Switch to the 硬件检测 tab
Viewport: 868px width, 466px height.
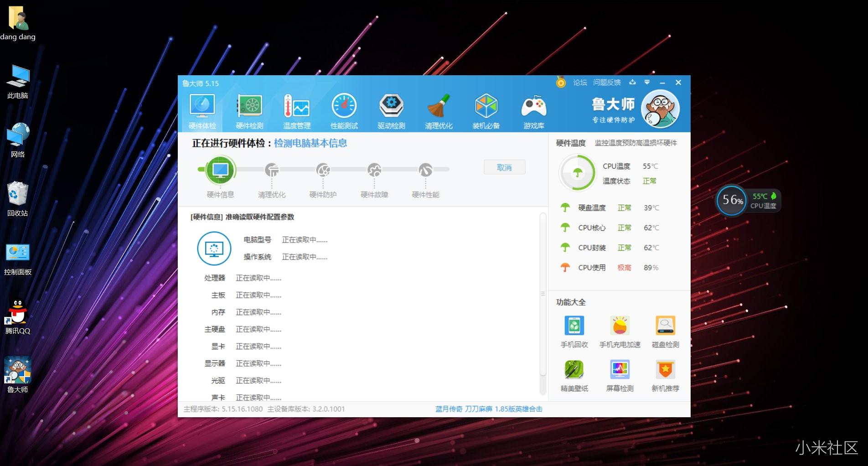click(x=249, y=109)
